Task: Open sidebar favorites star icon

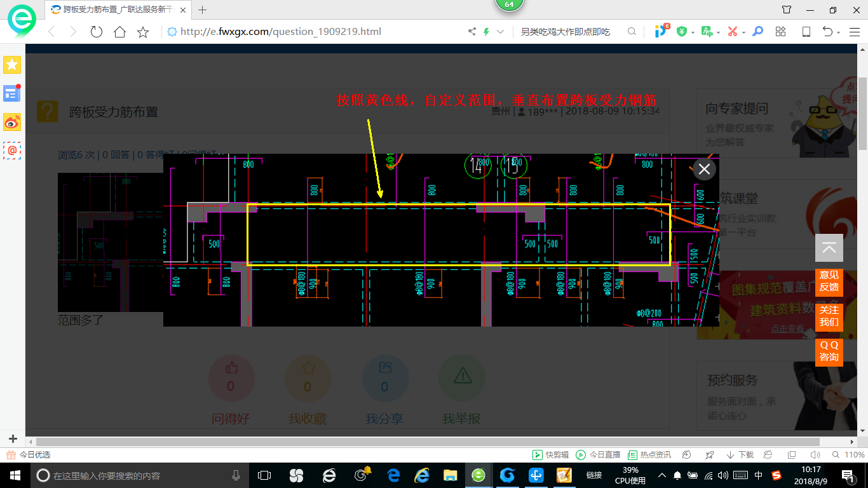Action: [12, 64]
